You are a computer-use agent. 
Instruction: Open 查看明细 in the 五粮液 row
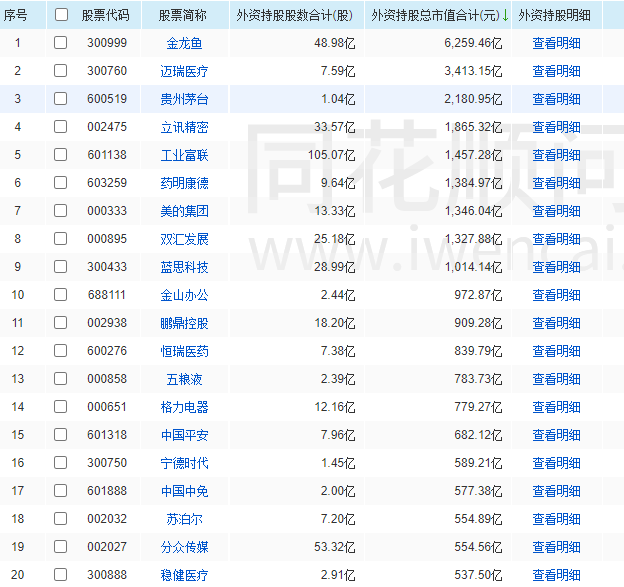click(x=556, y=379)
